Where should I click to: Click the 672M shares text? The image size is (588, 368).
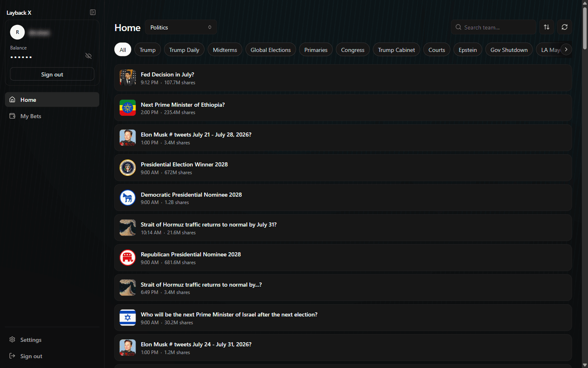(178, 173)
